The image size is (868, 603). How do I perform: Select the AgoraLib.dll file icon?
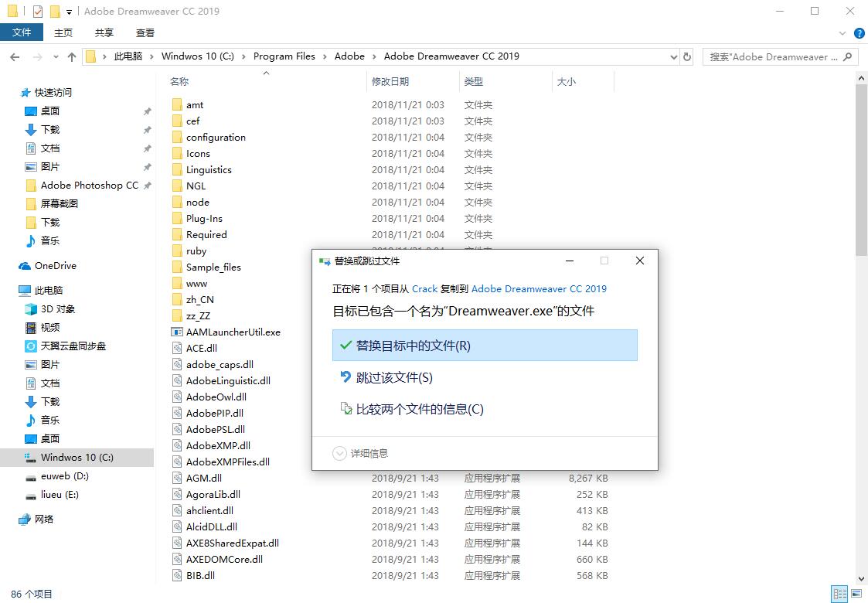pos(177,495)
